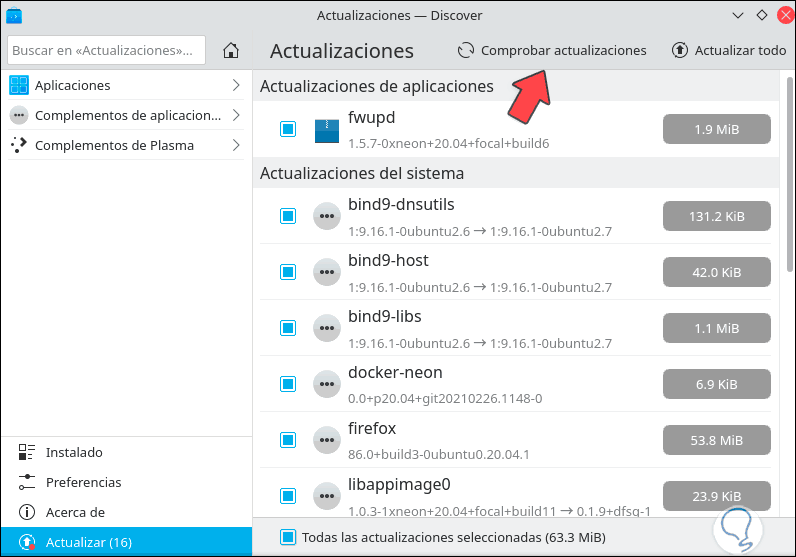
Task: Click the upload arrow icon for Actualizar todo
Action: [680, 50]
